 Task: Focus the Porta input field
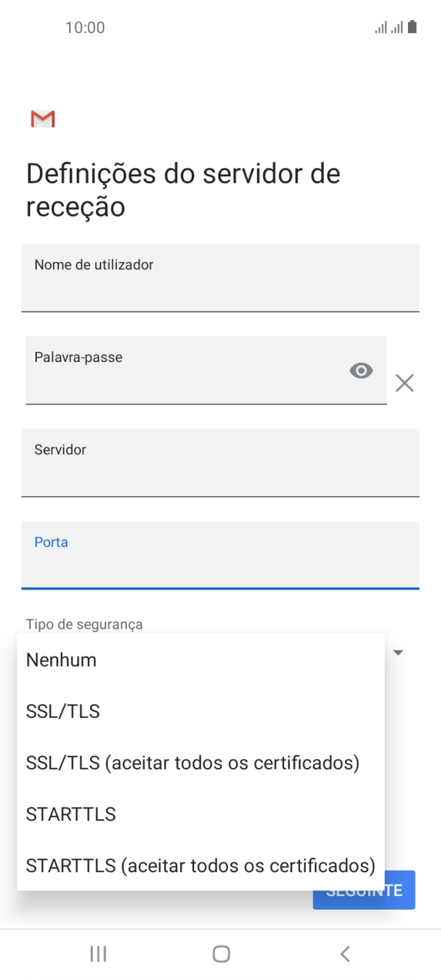click(x=220, y=556)
